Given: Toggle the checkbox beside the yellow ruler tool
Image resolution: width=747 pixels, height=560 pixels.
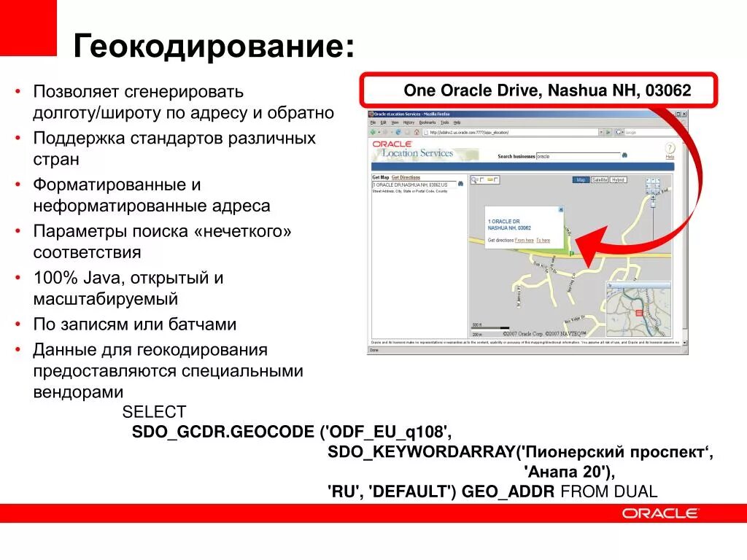Looking at the screenshot, I should pos(496,180).
